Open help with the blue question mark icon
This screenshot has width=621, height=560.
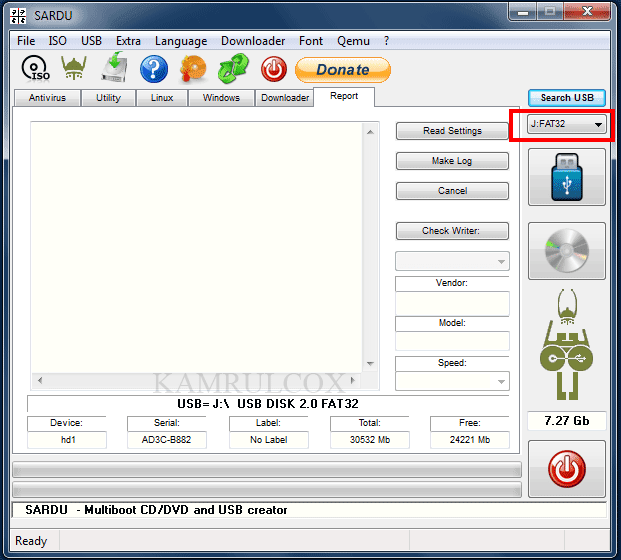154,69
